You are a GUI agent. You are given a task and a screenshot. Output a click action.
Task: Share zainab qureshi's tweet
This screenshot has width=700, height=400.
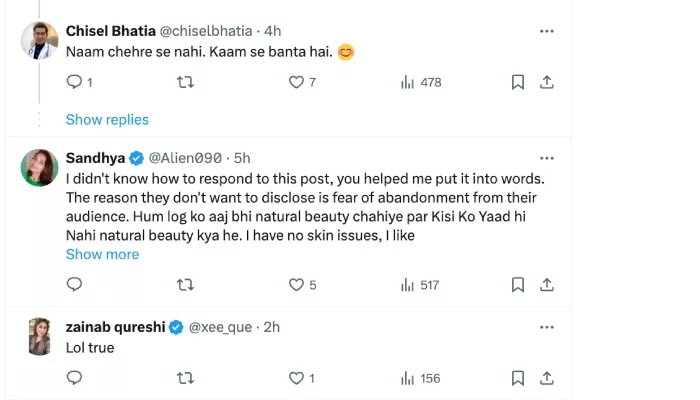pos(547,378)
